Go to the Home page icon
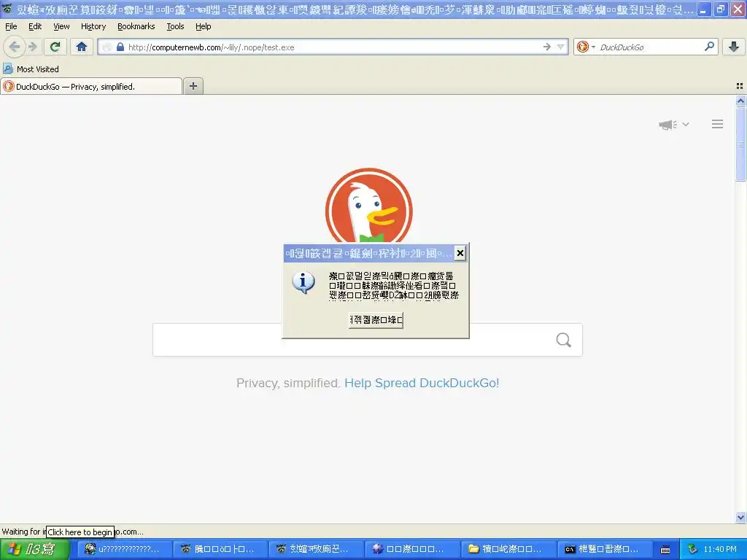747x560 pixels. click(x=82, y=47)
